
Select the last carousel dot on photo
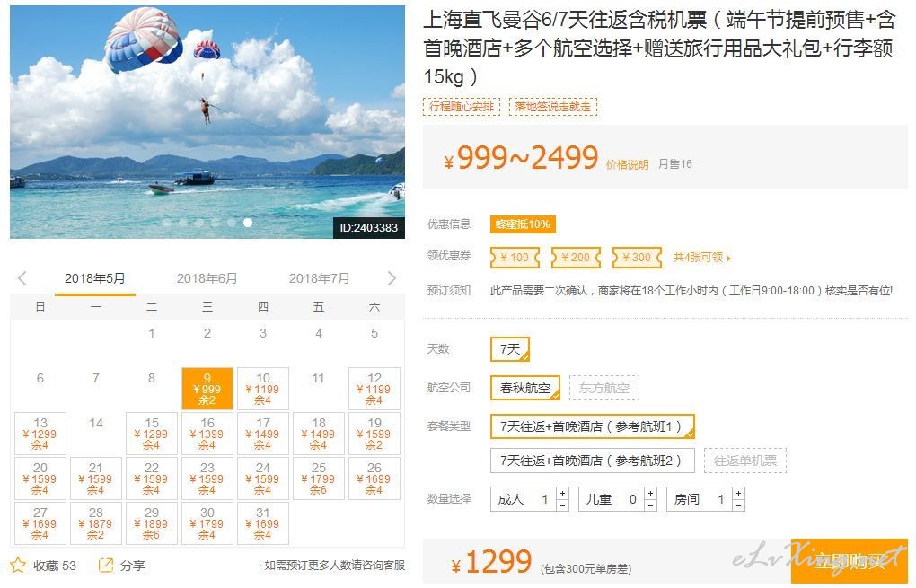[248, 223]
